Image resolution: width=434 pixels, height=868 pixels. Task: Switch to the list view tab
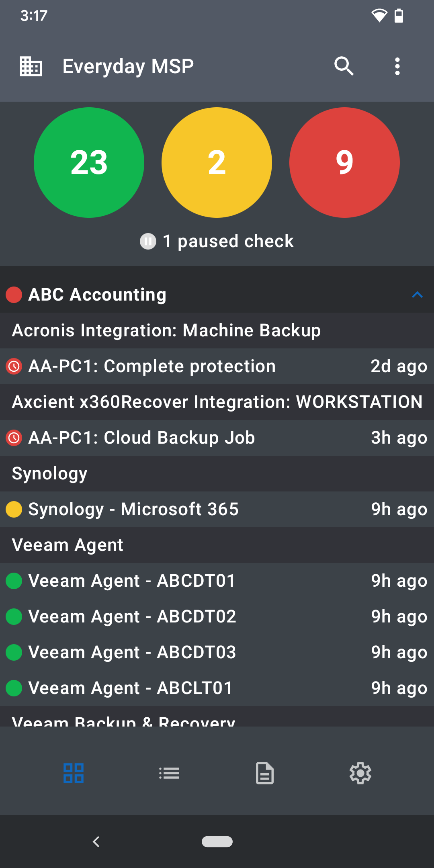[169, 773]
